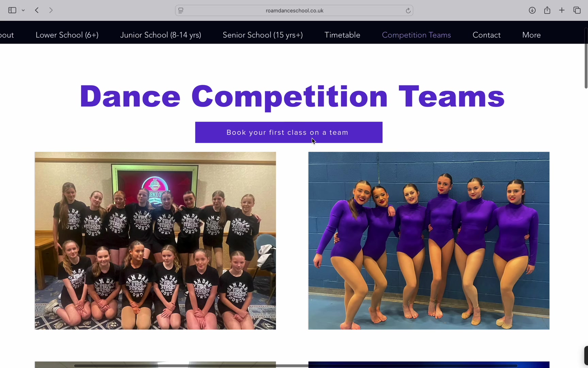588x368 pixels.
Task: Add a new tab with plus icon
Action: 562,10
